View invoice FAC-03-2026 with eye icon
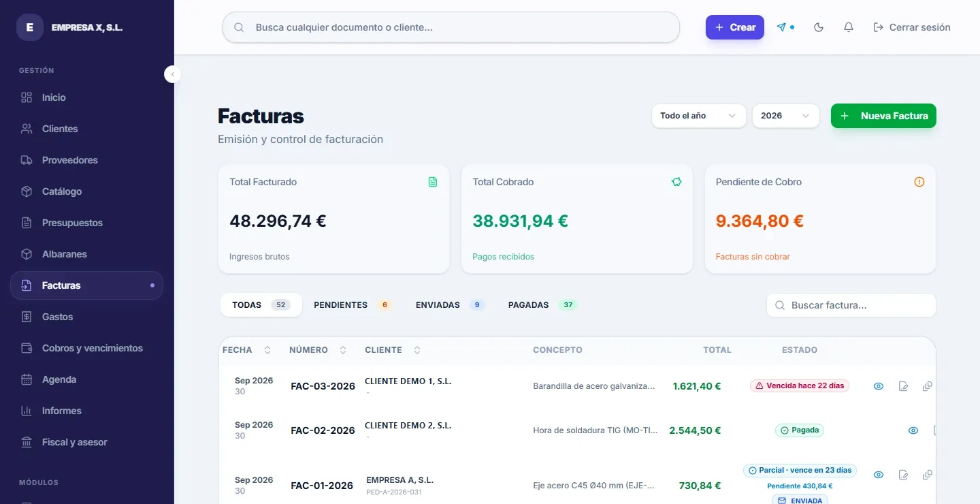980x504 pixels. (879, 386)
